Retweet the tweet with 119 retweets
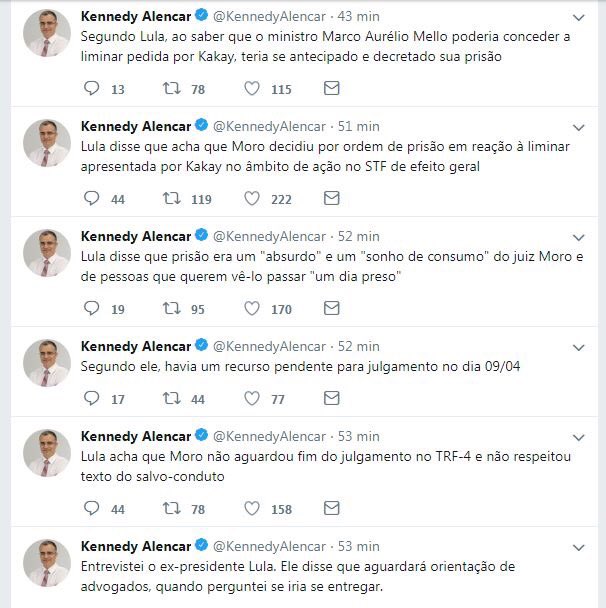The width and height of the screenshot is (606, 608). click(172, 199)
